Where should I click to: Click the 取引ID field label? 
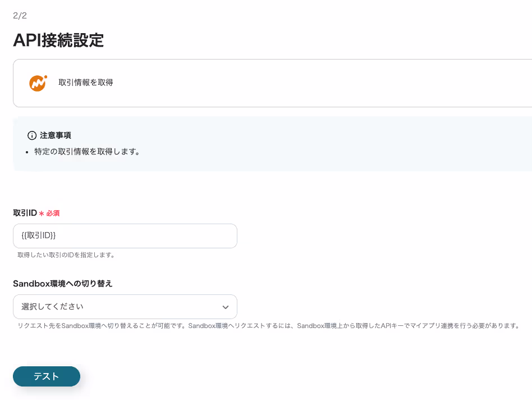[25, 213]
